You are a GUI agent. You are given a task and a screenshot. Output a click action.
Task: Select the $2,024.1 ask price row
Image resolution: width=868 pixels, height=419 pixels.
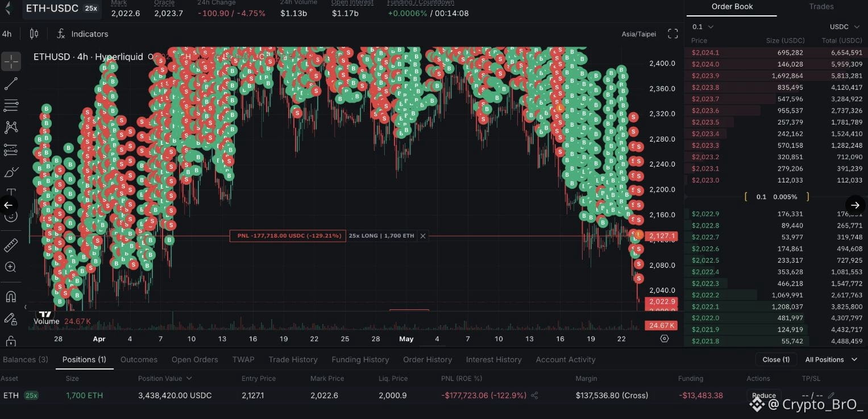[x=776, y=52]
